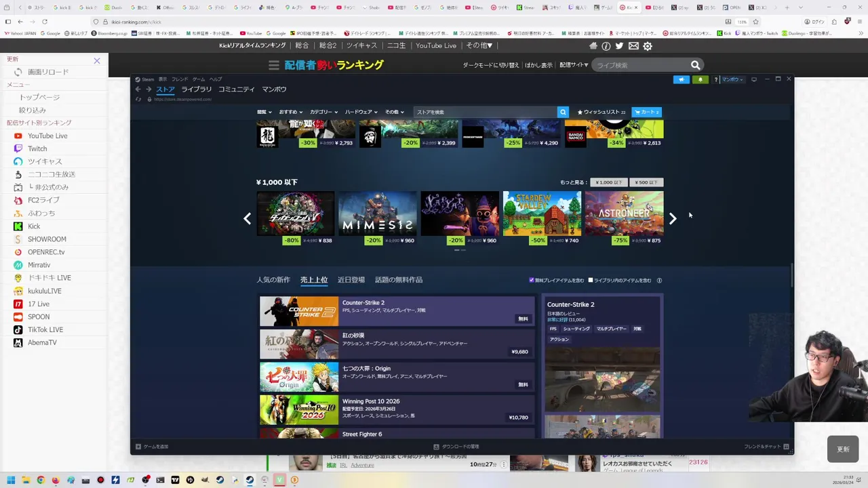Screen dimensions: 868x488
Task: Open filter info icon beside library checkbox
Action: point(659,281)
